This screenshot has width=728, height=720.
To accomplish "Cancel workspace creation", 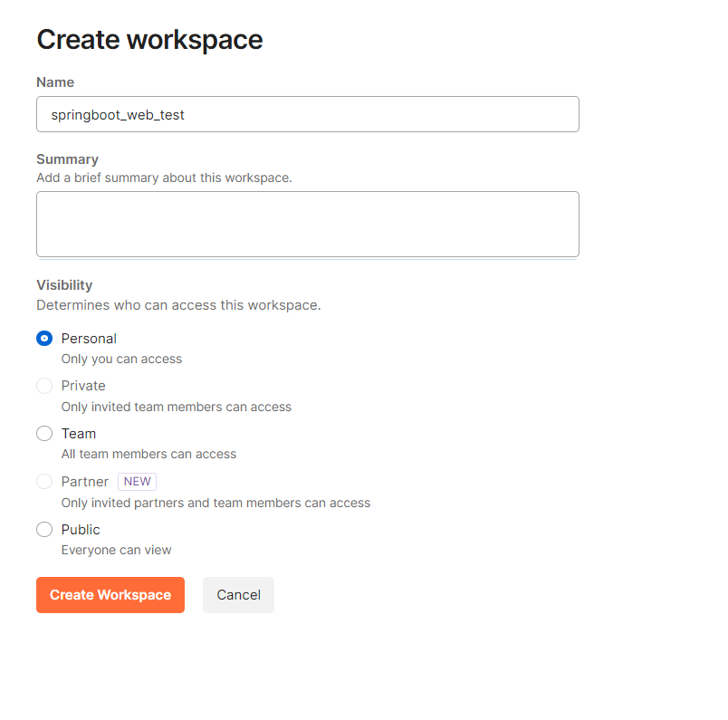I will tap(239, 595).
